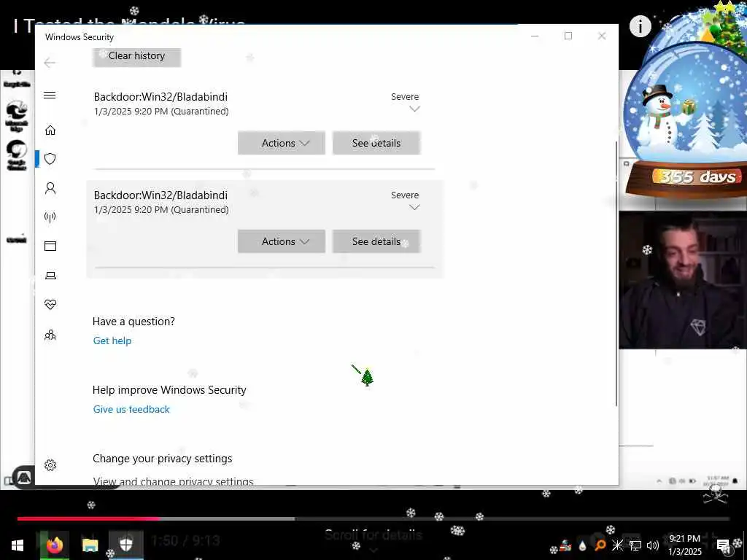Switch to Firefox on the taskbar
Screen dimensions: 747x560
(x=54, y=545)
